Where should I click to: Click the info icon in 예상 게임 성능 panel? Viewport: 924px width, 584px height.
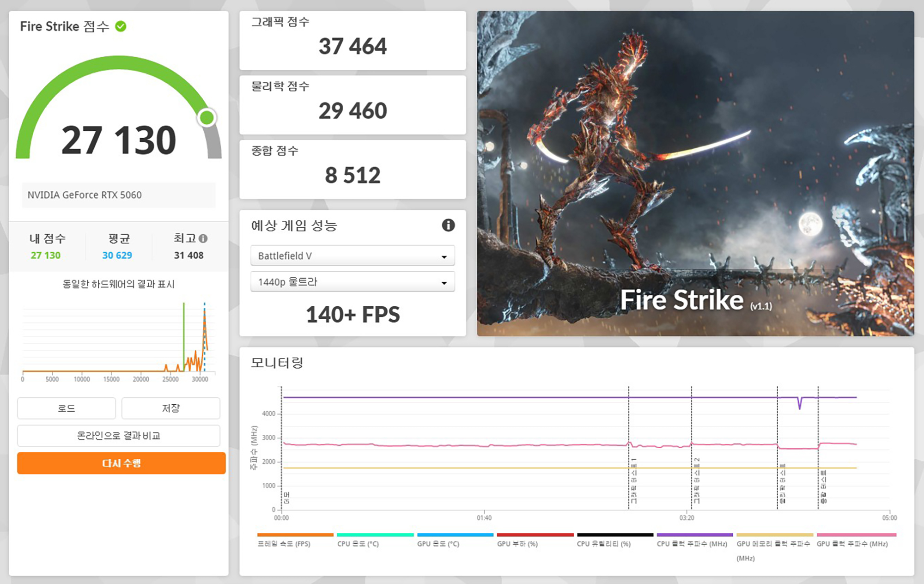click(448, 225)
